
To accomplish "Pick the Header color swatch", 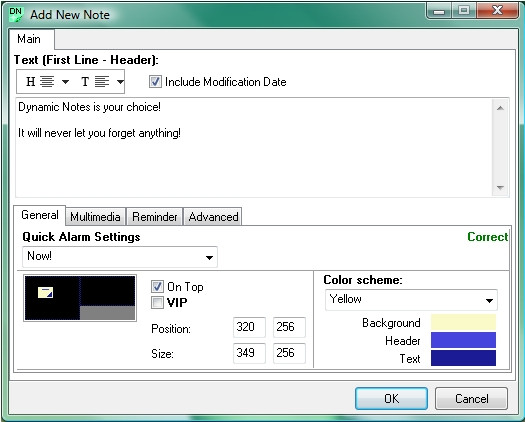I will point(463,340).
